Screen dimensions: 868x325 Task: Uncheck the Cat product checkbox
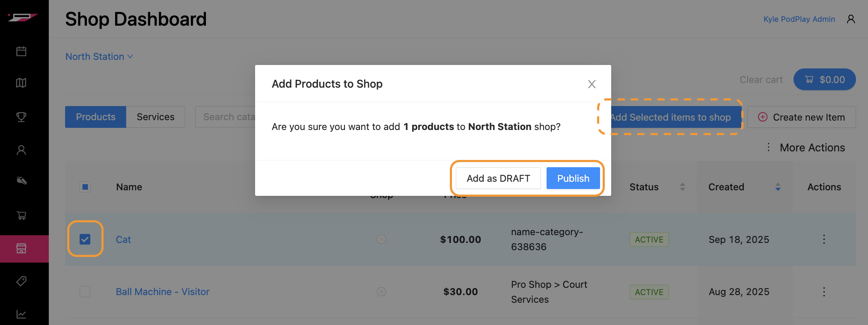tap(85, 239)
